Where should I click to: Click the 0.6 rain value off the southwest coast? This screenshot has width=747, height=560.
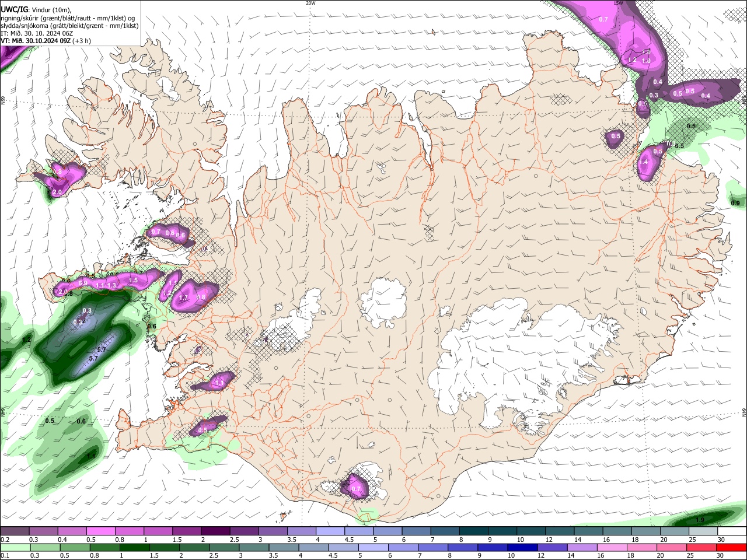(x=81, y=421)
